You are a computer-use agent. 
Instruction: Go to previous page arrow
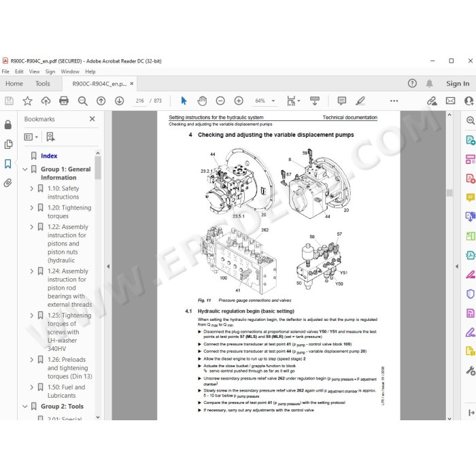pos(101,101)
